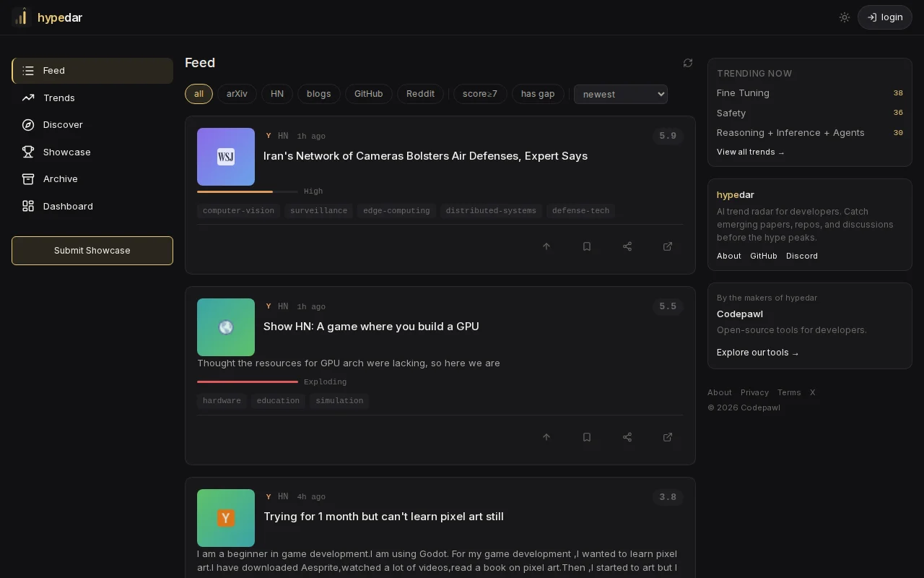Click 'View all trends' link

pos(751,152)
